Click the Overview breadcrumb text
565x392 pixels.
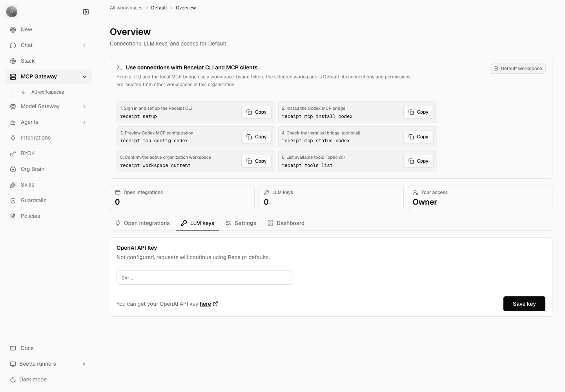tap(186, 8)
